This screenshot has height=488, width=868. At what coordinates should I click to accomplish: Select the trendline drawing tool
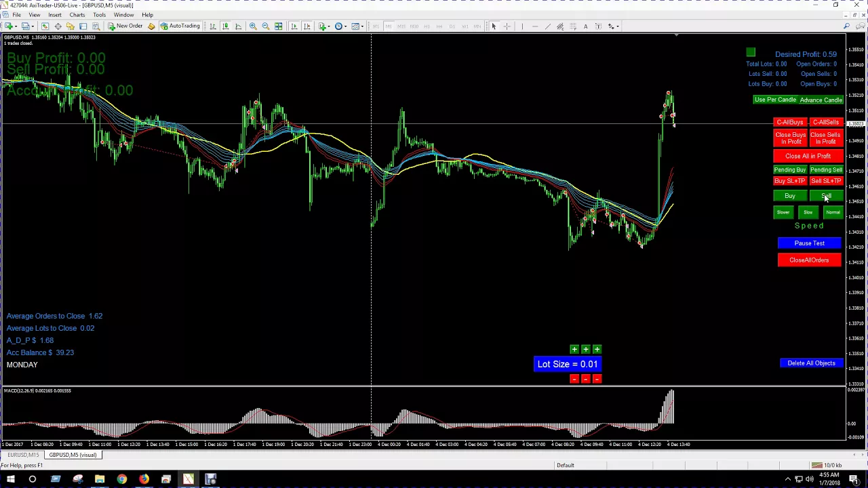point(548,26)
